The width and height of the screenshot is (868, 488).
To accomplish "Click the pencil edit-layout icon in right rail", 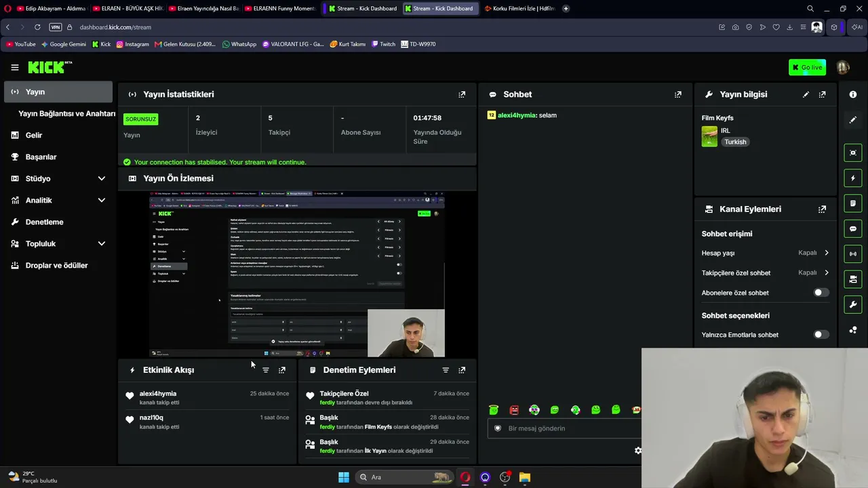I will coord(853,119).
